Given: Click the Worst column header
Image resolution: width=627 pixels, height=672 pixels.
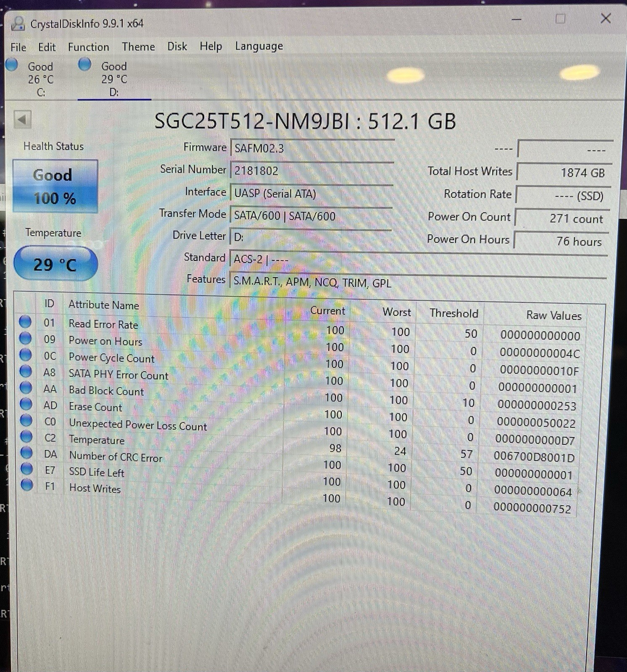Looking at the screenshot, I should [396, 312].
